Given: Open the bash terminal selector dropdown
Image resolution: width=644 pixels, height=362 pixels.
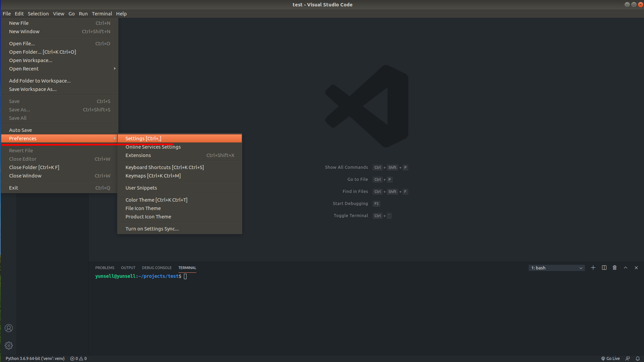Looking at the screenshot, I should point(556,268).
